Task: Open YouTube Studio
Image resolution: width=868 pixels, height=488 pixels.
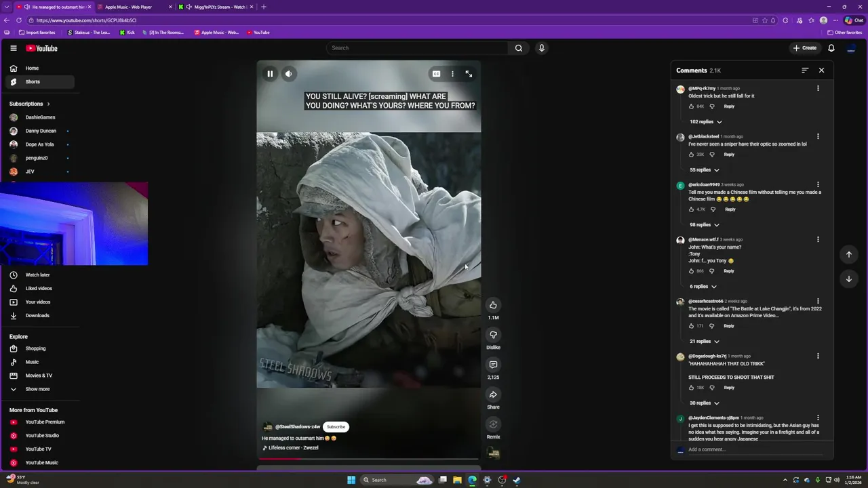Action: click(x=40, y=436)
